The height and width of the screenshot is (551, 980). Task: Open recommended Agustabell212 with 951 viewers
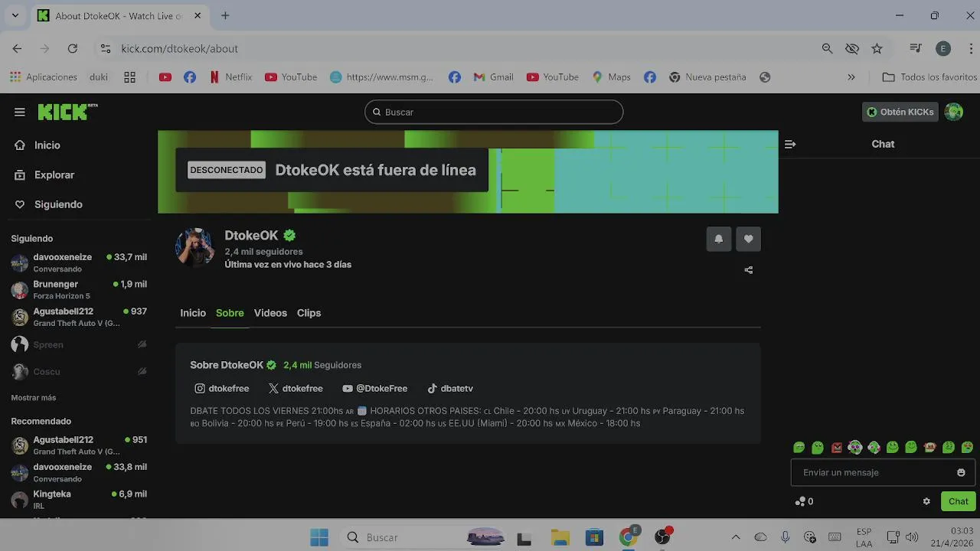79,445
